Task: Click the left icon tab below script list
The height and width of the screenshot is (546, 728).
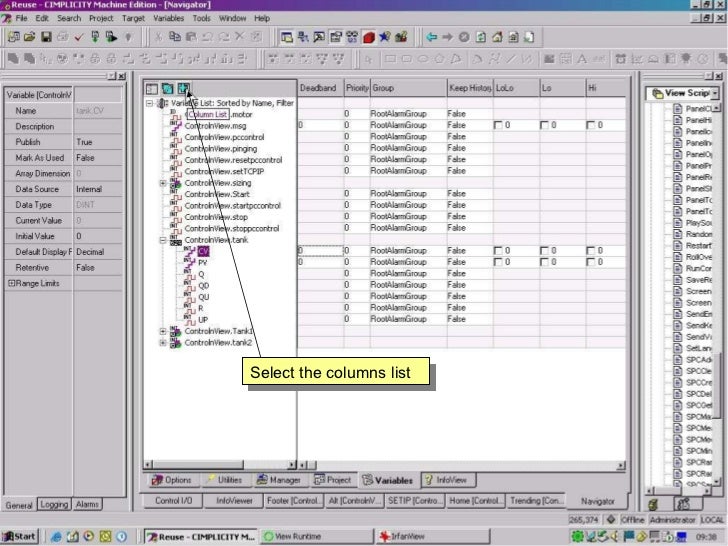Action: [x=654, y=503]
